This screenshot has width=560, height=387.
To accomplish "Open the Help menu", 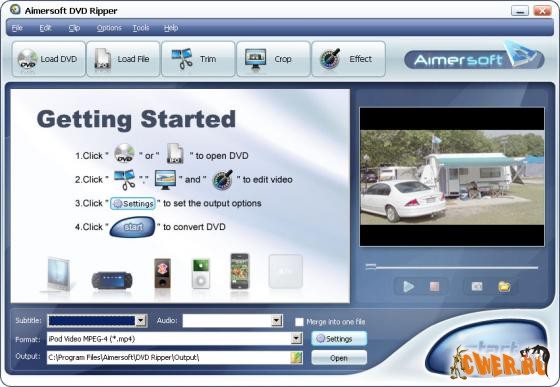I will click(x=171, y=28).
